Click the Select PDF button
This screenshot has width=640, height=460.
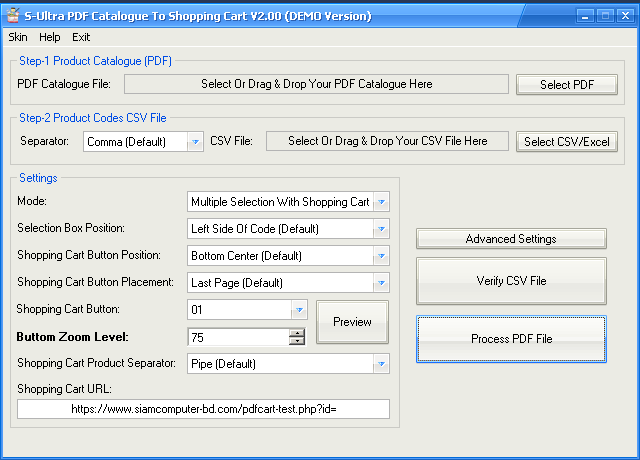pos(567,84)
